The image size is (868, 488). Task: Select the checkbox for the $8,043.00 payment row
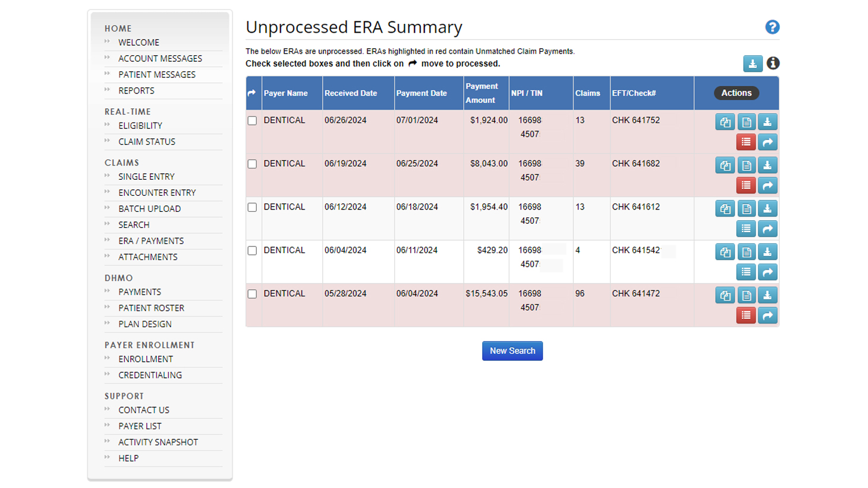click(x=252, y=164)
